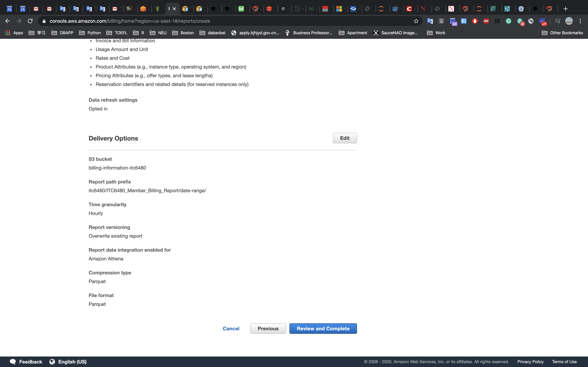588x367 pixels.
Task: Open the Privacy Policy link
Action: (530, 362)
